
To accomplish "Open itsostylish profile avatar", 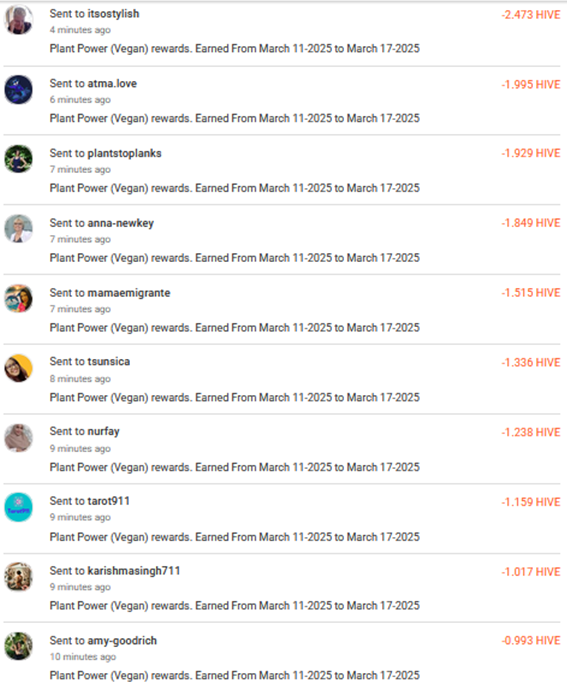I will (18, 20).
